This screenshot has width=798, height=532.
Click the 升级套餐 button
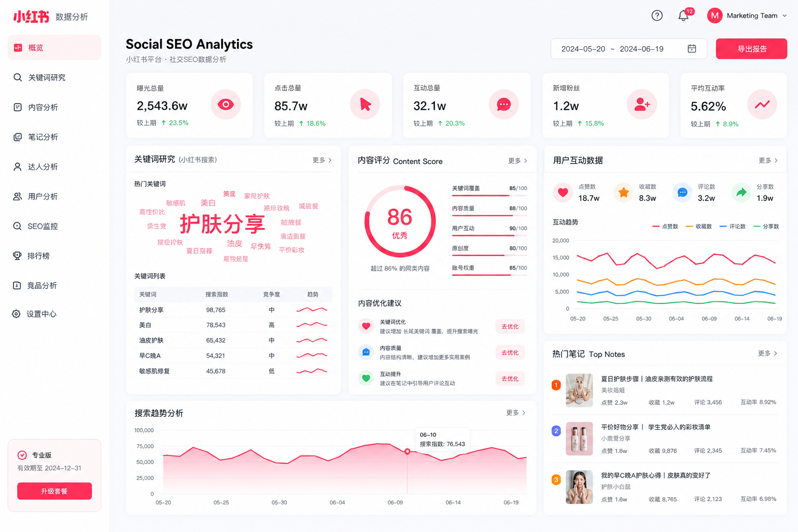click(x=55, y=491)
